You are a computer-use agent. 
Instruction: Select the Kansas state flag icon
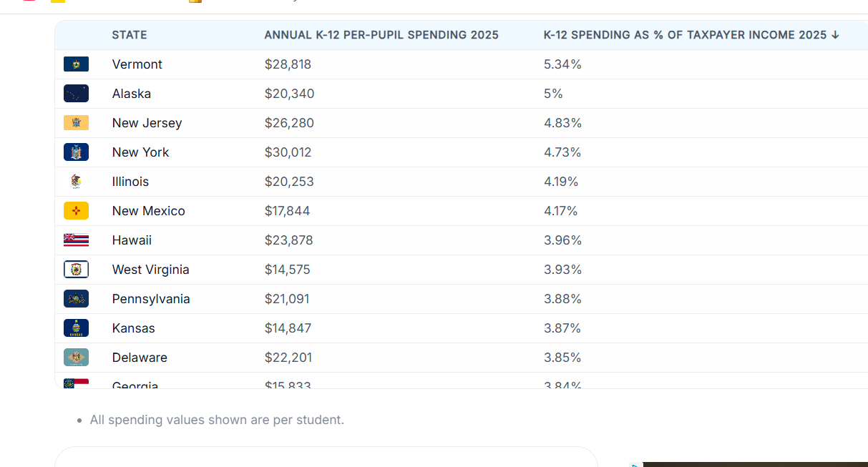pyautogui.click(x=76, y=328)
